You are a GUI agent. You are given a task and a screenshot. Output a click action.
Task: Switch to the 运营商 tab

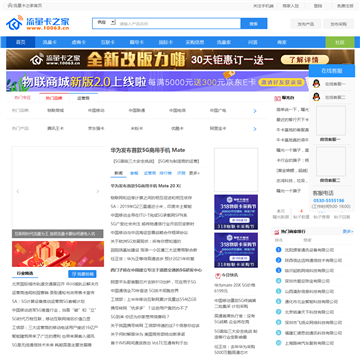(83, 98)
